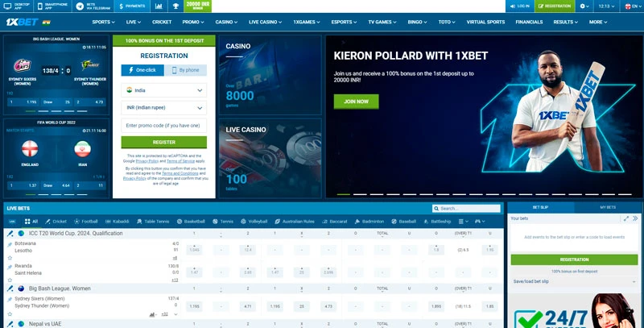Expand the Save/load bet slip section
The image size is (644, 328).
[x=574, y=281]
